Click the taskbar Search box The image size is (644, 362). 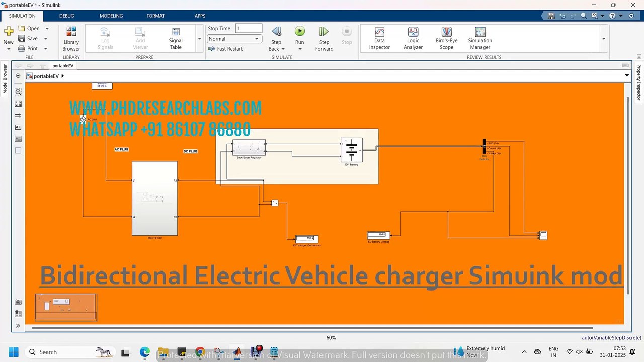tap(69, 352)
